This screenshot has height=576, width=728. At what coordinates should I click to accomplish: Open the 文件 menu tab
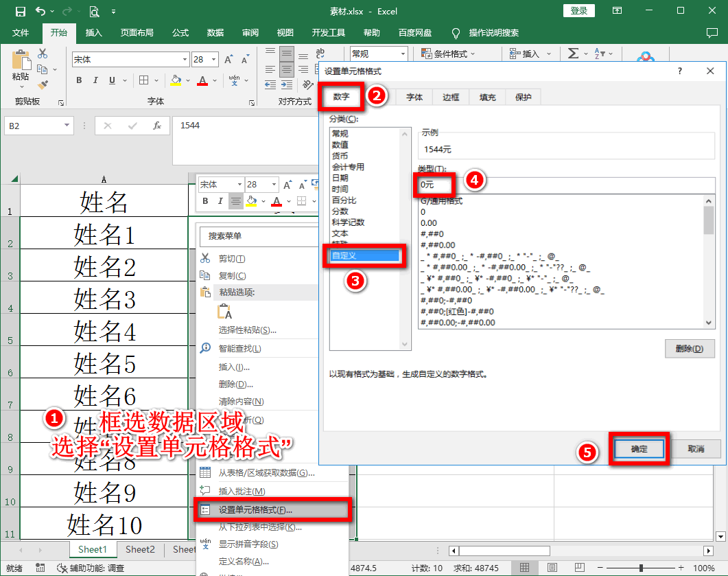(x=21, y=32)
